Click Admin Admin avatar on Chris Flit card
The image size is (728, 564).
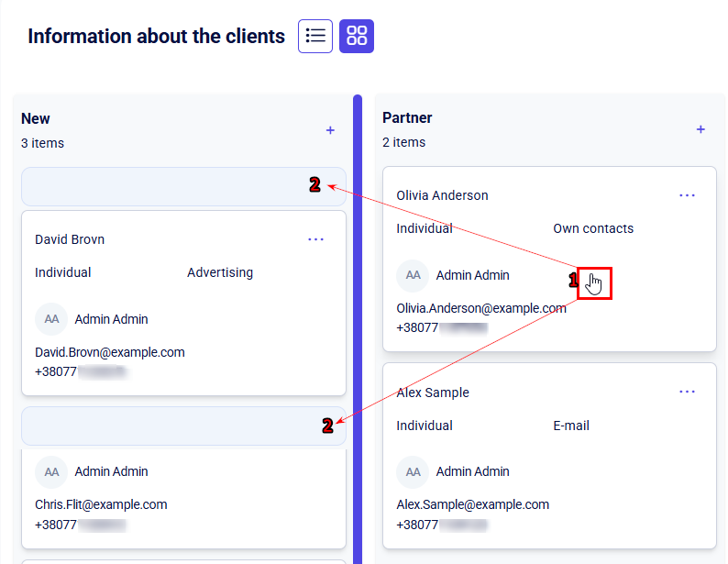pos(51,471)
